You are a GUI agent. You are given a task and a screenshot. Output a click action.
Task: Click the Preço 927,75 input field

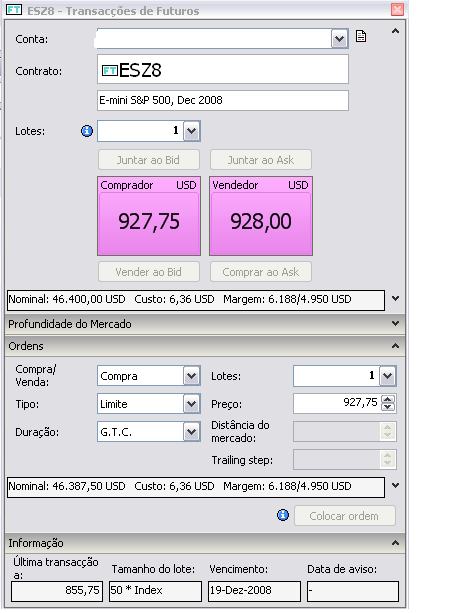(x=337, y=403)
